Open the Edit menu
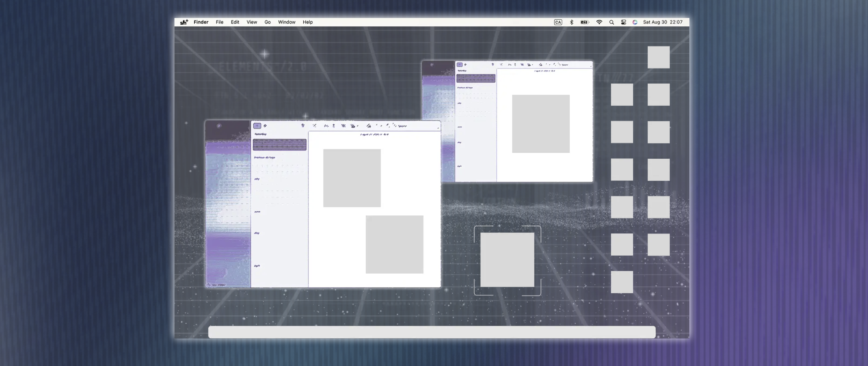Viewport: 868px width, 366px height. tap(235, 22)
